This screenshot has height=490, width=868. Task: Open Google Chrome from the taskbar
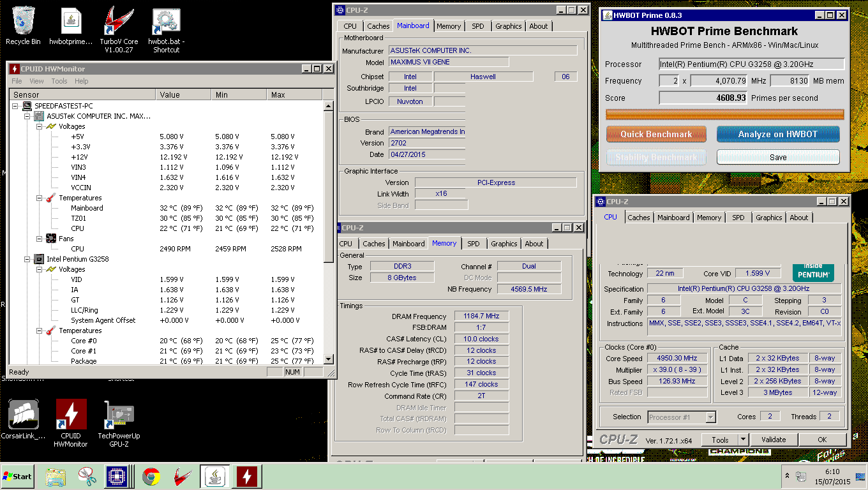coord(151,477)
